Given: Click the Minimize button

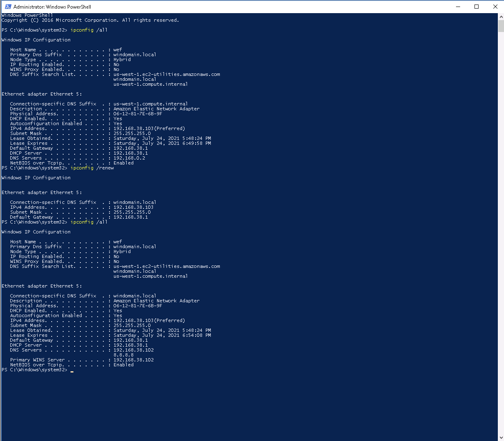Looking at the screenshot, I should 458,6.
